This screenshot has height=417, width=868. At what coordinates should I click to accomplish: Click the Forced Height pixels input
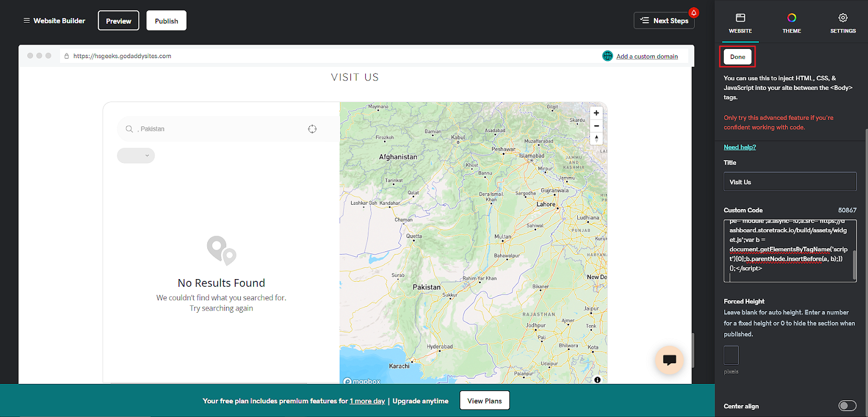pyautogui.click(x=731, y=356)
